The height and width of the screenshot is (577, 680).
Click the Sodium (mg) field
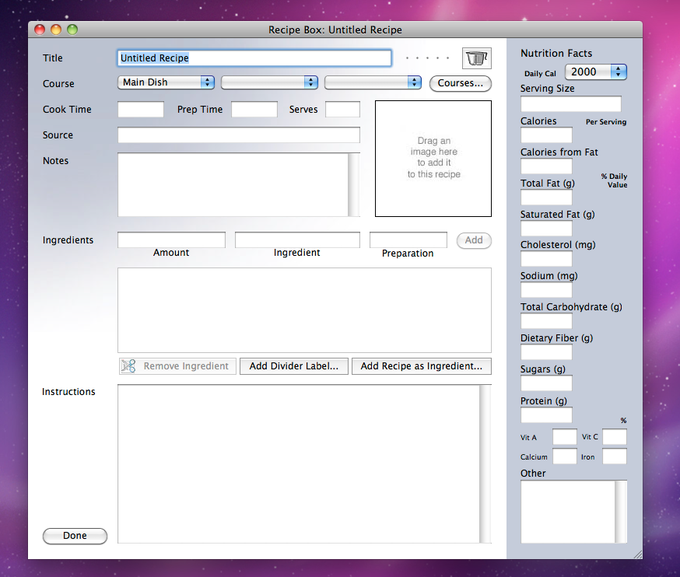pyautogui.click(x=546, y=290)
